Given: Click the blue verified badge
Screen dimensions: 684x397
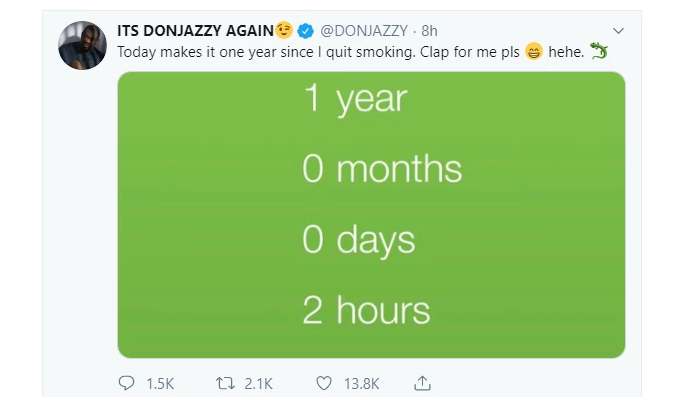Looking at the screenshot, I should click(x=305, y=31).
